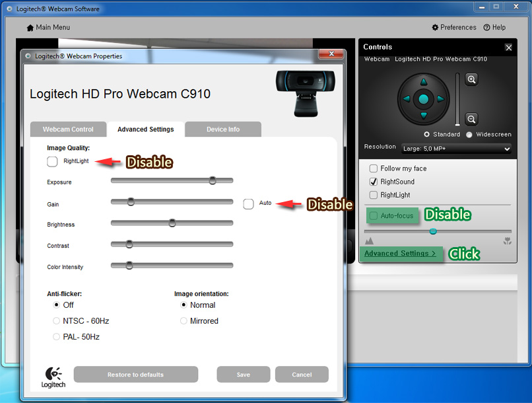Click the Exposure slider handle
The width and height of the screenshot is (532, 403).
213,180
